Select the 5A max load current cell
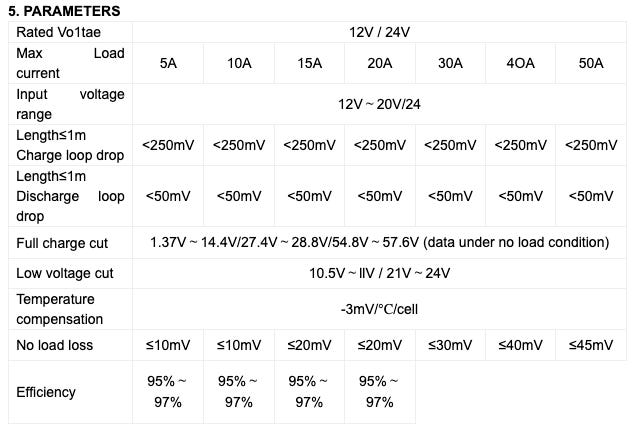Screen dimensions: 636x434 click(168, 62)
